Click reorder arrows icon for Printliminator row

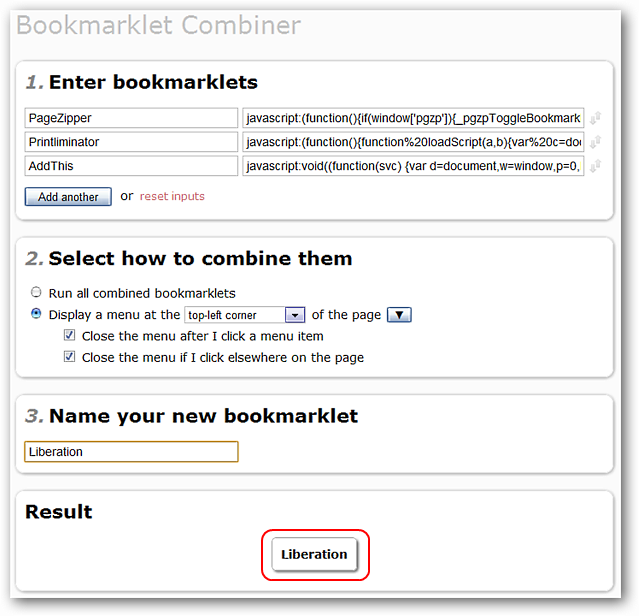point(595,142)
